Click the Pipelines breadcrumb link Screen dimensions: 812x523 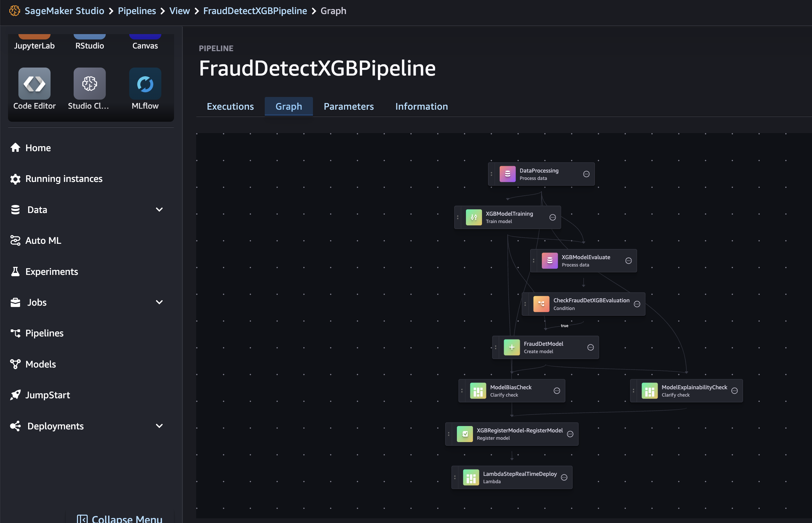137,11
